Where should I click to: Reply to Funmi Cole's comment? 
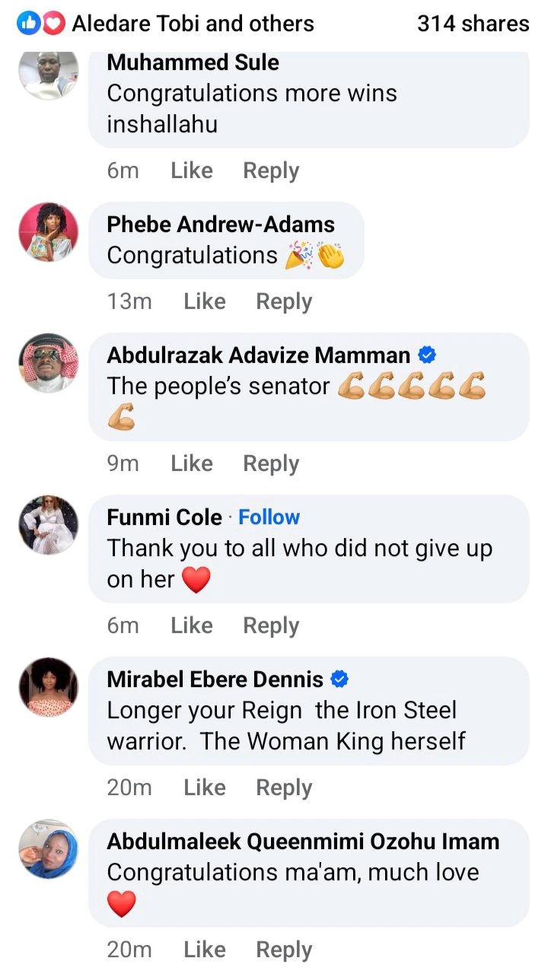pos(271,625)
